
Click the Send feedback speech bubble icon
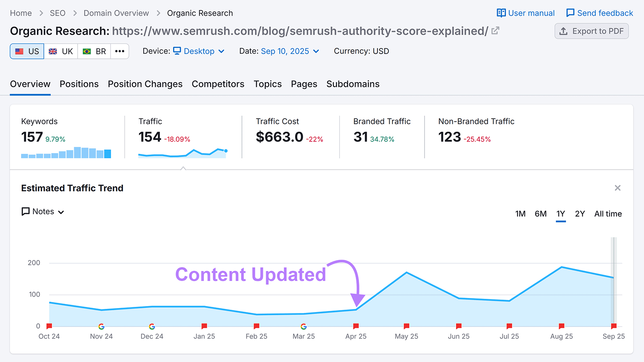570,13
